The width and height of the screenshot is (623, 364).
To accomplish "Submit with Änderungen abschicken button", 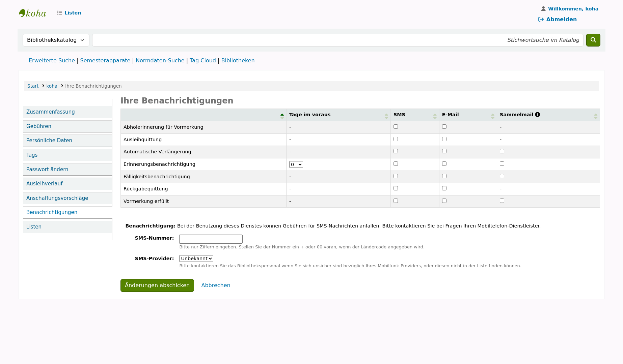I will click(x=157, y=285).
